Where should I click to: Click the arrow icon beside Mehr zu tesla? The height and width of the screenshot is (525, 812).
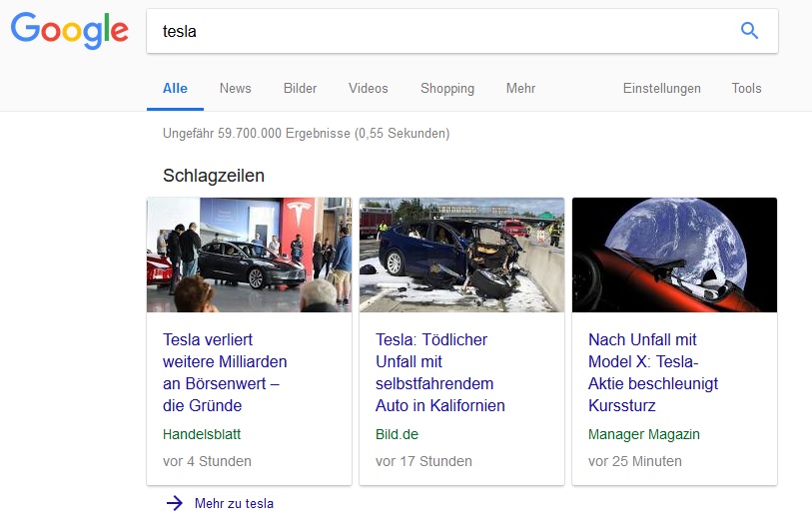175,503
